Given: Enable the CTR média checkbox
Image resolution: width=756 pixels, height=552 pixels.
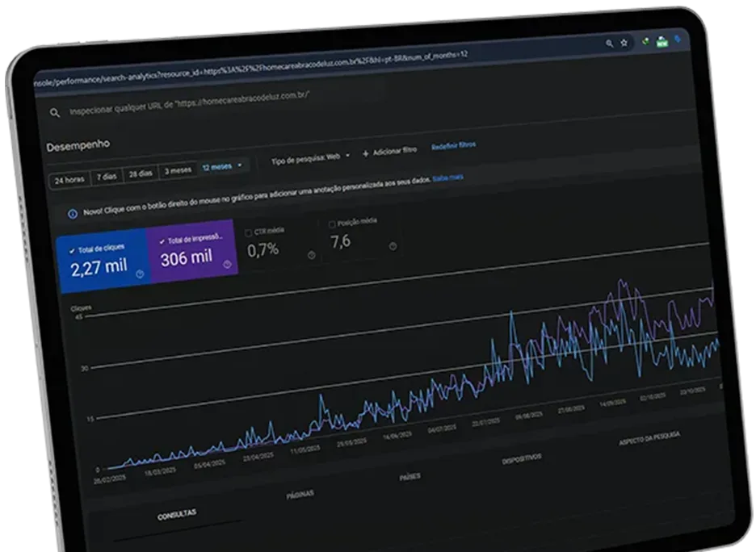Looking at the screenshot, I should click(249, 232).
